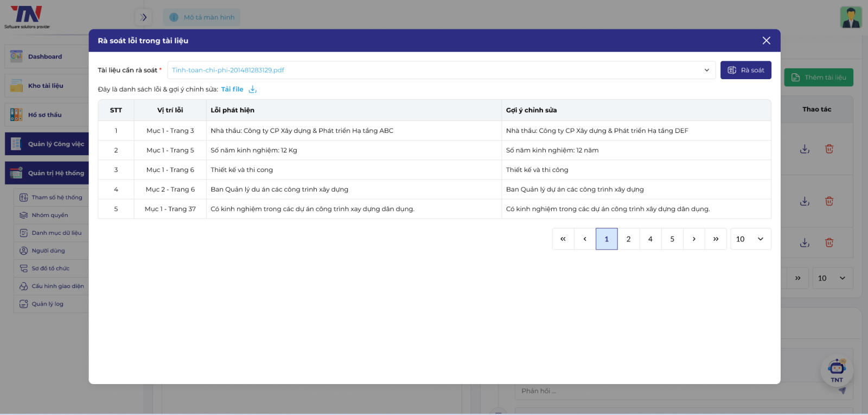This screenshot has width=868, height=415.
Task: Open Kho tài liệu in the sidebar
Action: (x=46, y=86)
